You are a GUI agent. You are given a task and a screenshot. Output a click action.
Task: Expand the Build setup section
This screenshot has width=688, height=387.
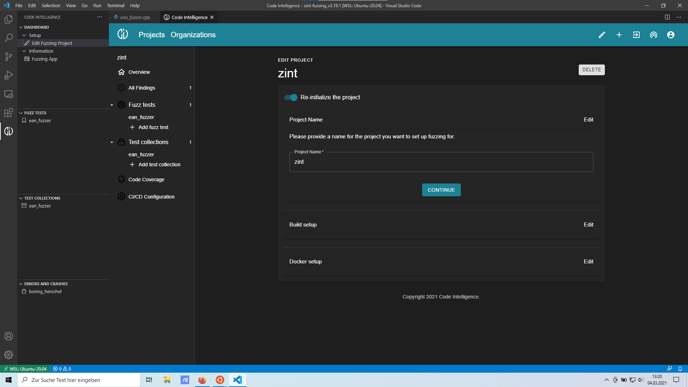pos(441,225)
